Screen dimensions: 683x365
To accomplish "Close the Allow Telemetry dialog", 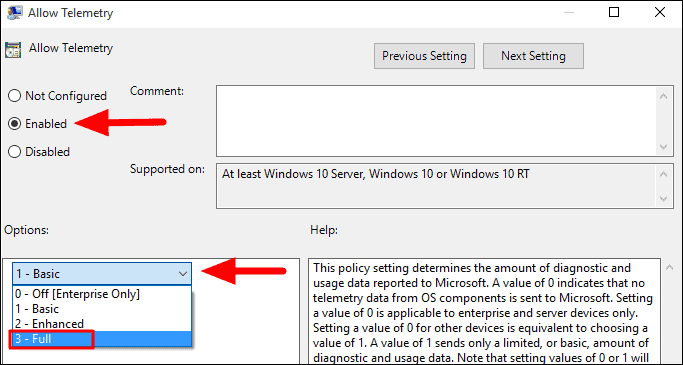I will tap(660, 12).
